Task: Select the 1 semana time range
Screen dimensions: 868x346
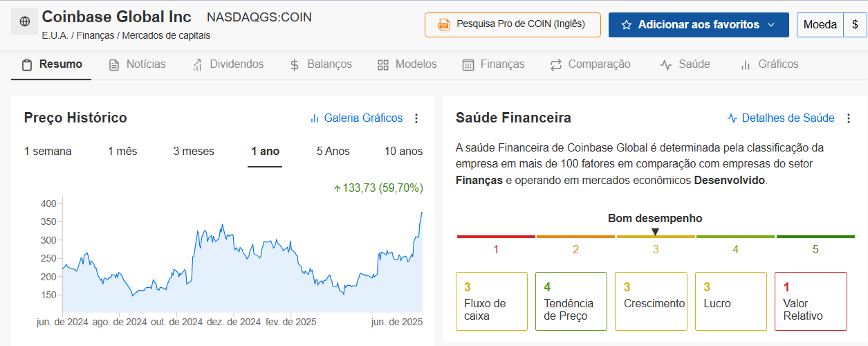Action: click(48, 151)
